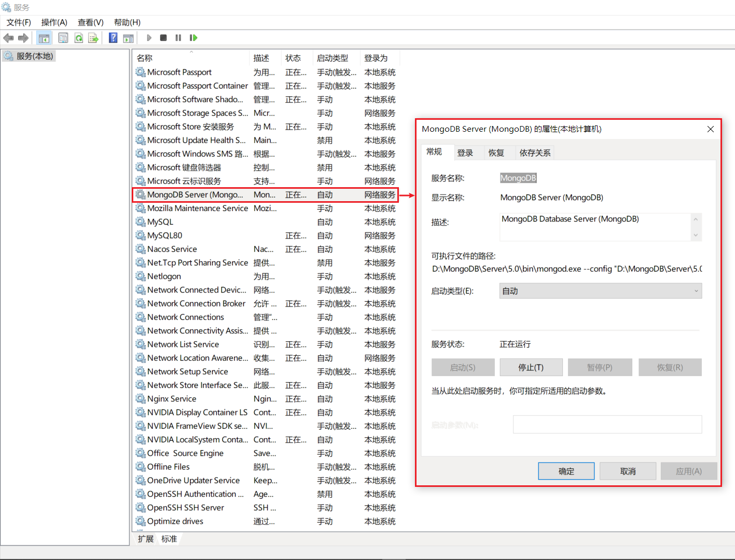Switch to the 标准 view tab at bottom
This screenshot has height=560, width=735.
(169, 539)
